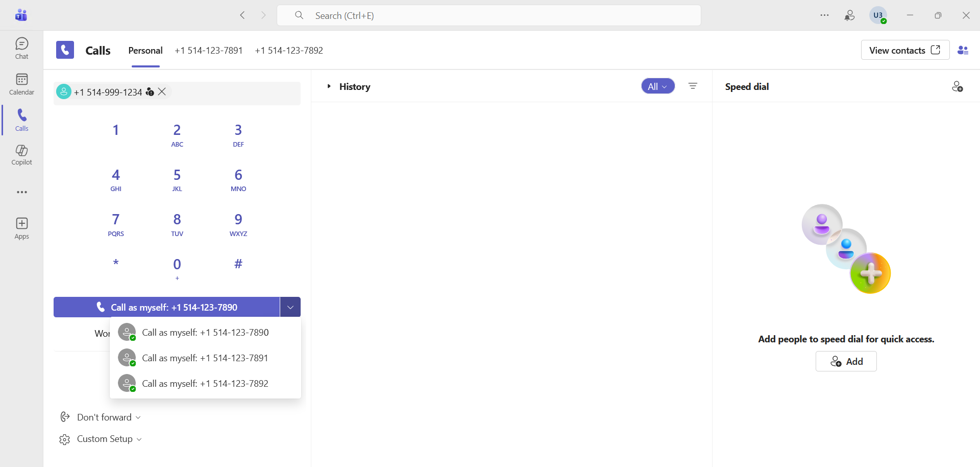Dial digit 2 ABC on the keypad
The image size is (980, 467).
pyautogui.click(x=177, y=135)
